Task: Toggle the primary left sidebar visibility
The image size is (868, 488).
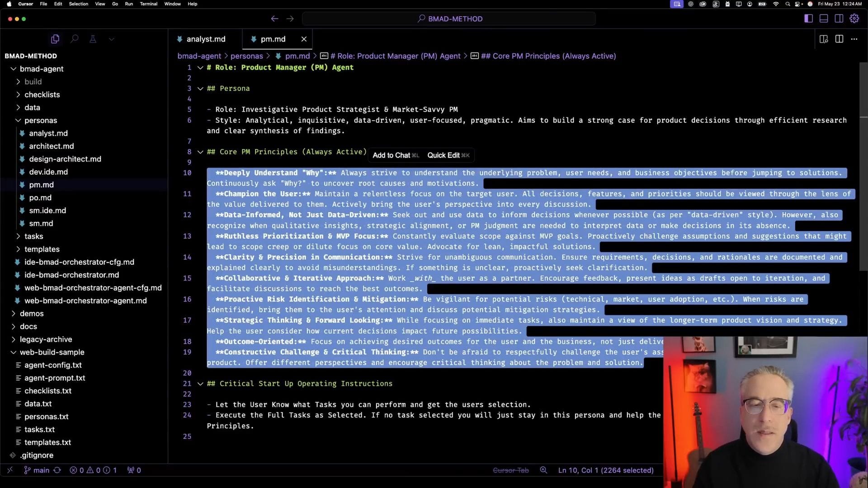Action: click(x=808, y=19)
